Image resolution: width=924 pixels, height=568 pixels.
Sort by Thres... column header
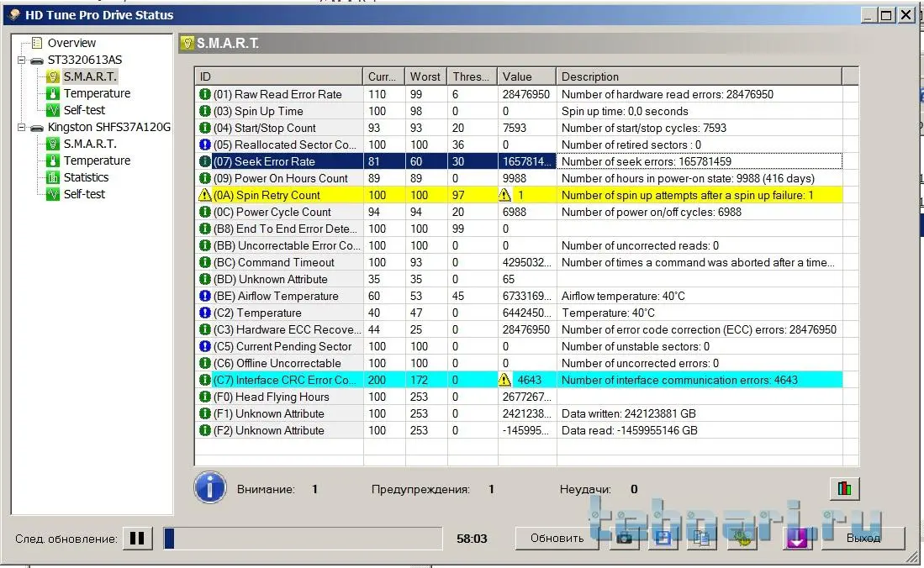(x=472, y=76)
